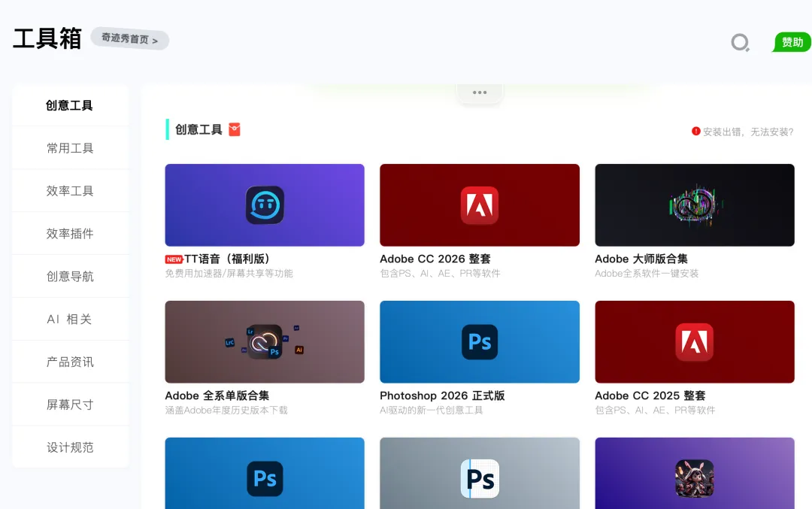Select 效率插件 in the sidebar
812x509 pixels.
coord(70,234)
